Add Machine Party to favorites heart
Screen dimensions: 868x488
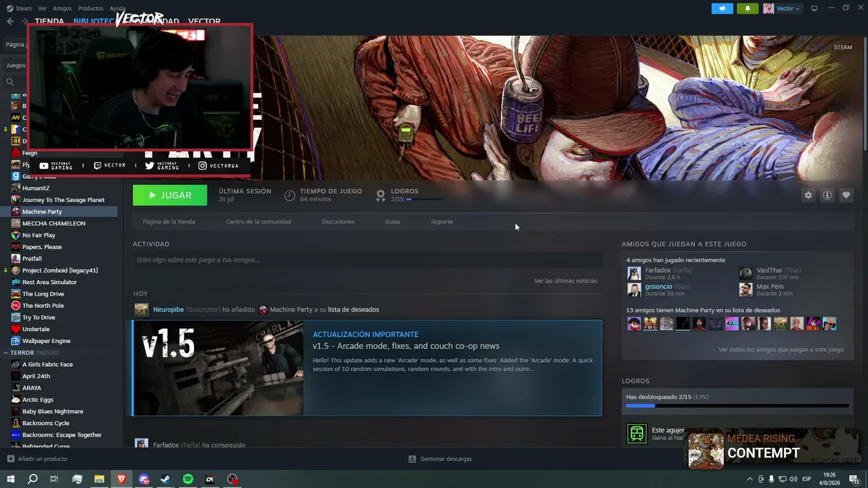[x=846, y=195]
